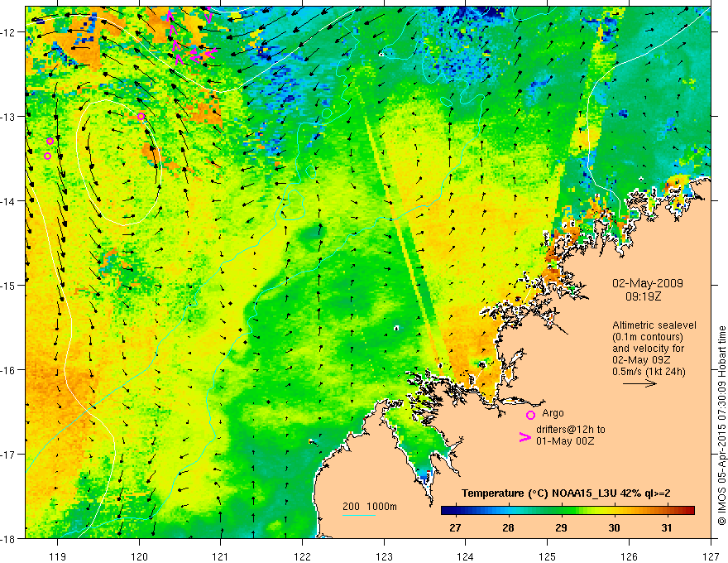Click the 'Argo' legend label
The height and width of the screenshot is (563, 728).
553,413
